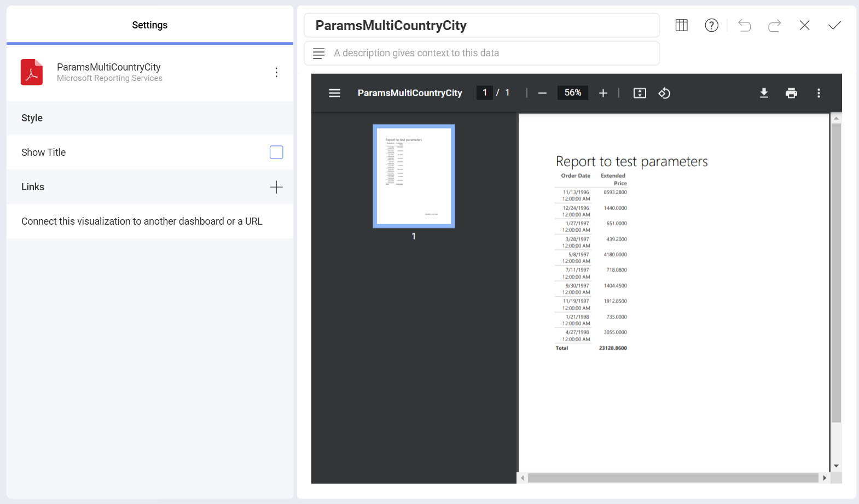Redo the last change
859x504 pixels.
[x=774, y=25]
